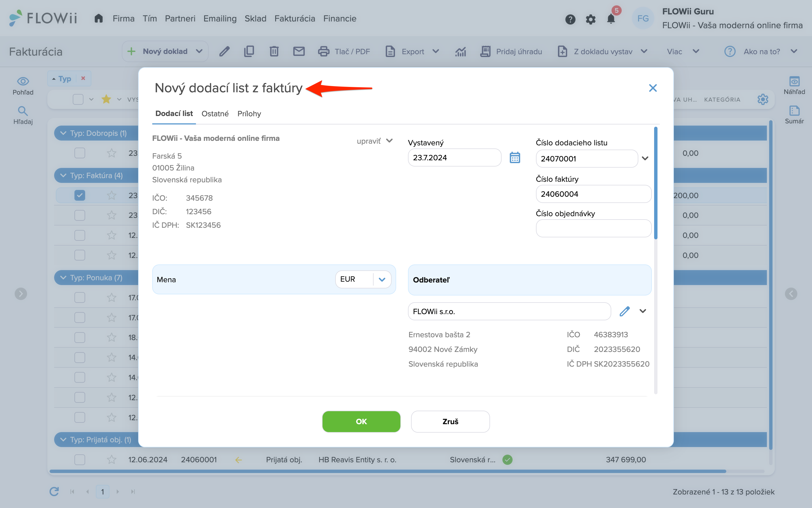Viewport: 812px width, 508px height.
Task: Open the Viac dropdown menu
Action: point(683,51)
